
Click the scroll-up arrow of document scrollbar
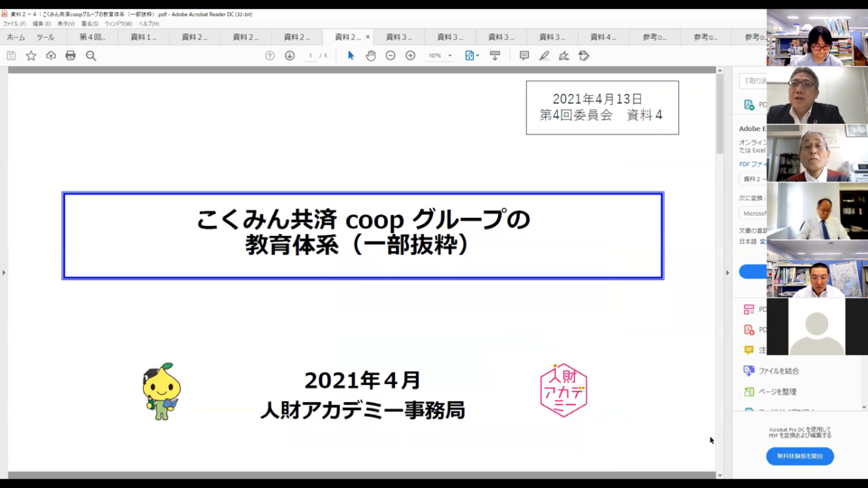[720, 70]
